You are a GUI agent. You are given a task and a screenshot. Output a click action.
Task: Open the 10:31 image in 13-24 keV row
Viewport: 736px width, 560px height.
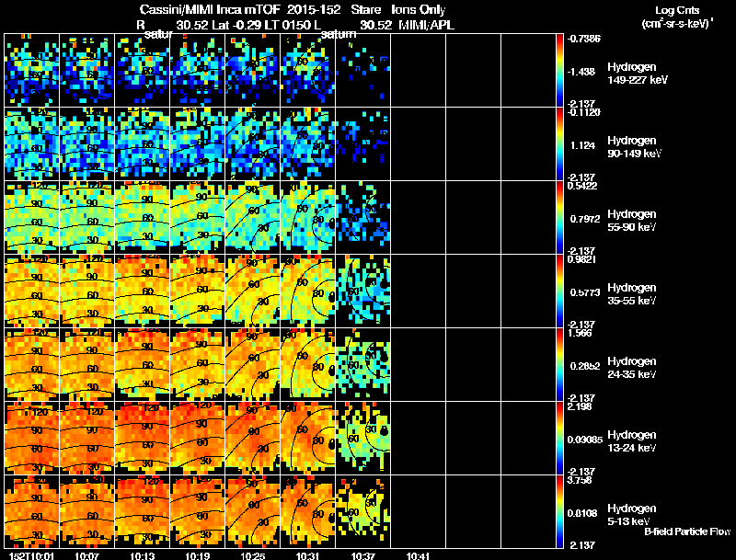click(308, 439)
